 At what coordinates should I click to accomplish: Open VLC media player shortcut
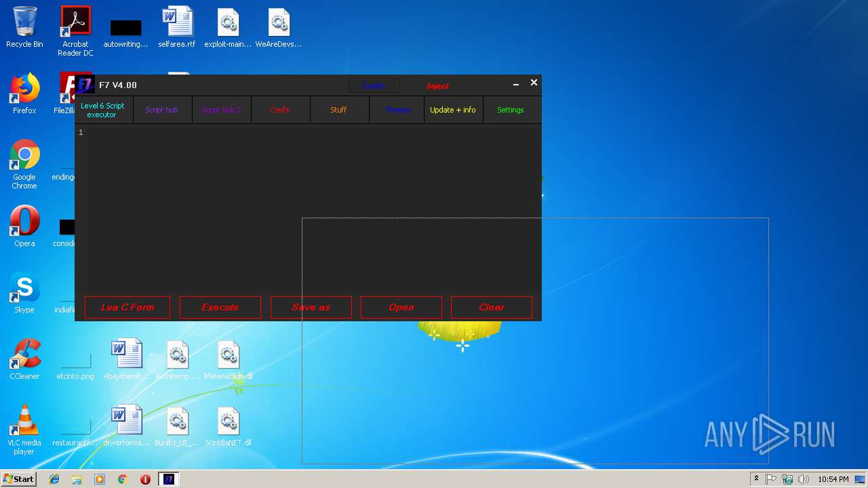(24, 430)
